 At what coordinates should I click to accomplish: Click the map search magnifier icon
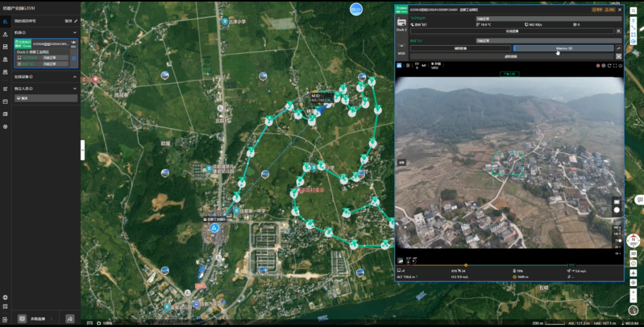[x=633, y=11]
